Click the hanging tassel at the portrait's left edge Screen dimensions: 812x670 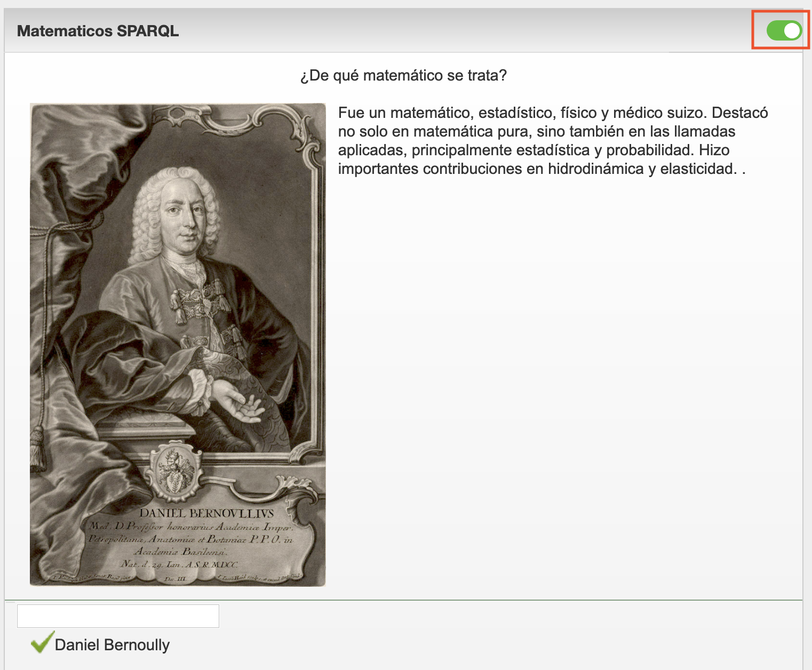pos(37,448)
